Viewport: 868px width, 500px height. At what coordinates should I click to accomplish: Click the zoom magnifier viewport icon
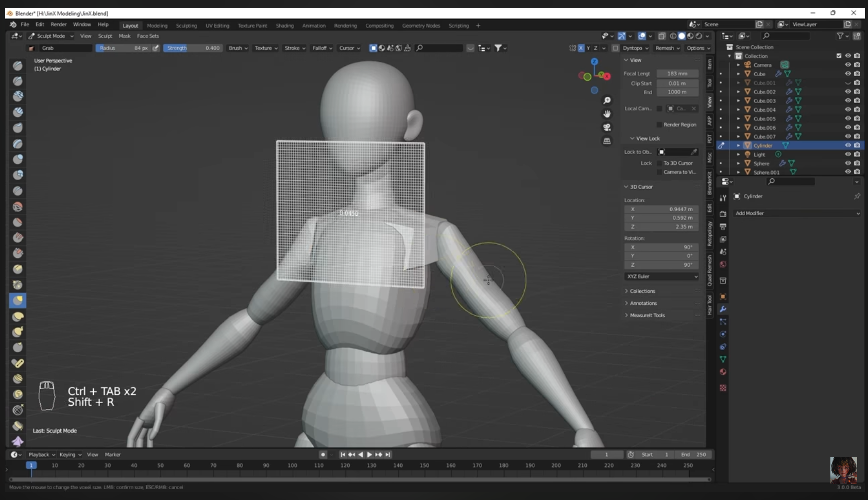pyautogui.click(x=607, y=100)
